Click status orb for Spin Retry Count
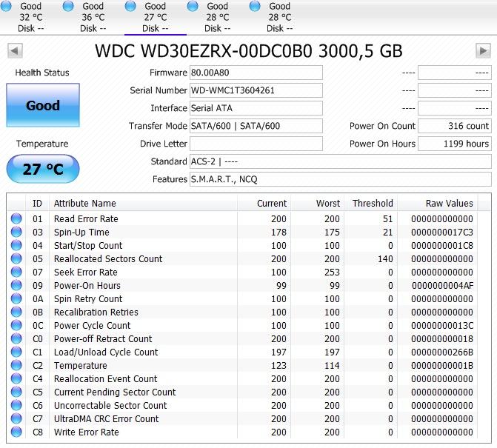This screenshot has width=497, height=448. coord(16,298)
